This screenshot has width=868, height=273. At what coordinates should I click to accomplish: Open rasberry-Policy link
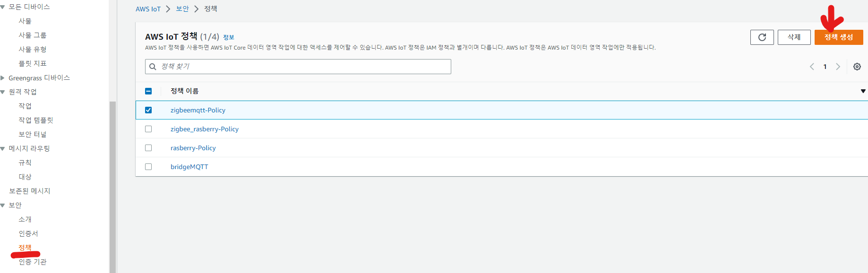coord(193,148)
